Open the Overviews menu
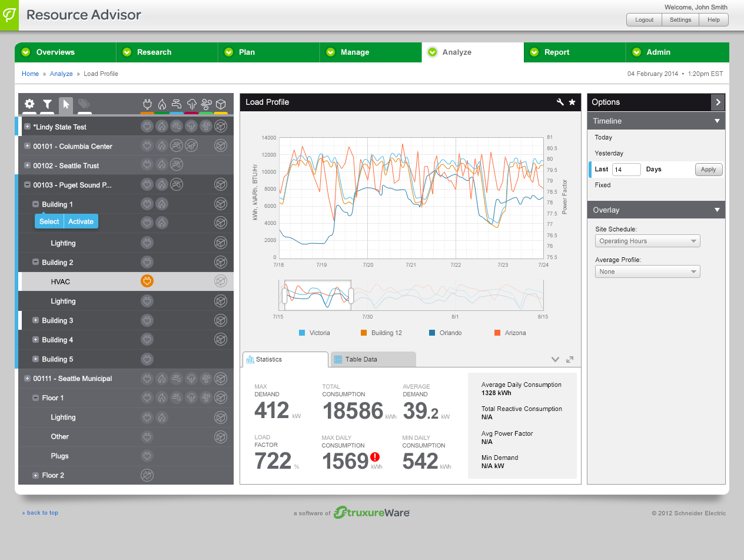 coord(65,52)
